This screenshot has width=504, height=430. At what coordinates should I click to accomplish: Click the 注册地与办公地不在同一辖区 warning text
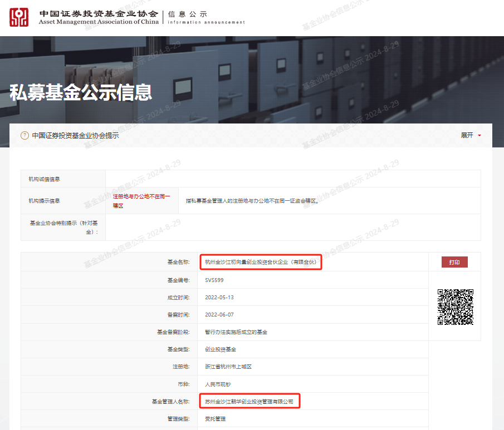(141, 201)
